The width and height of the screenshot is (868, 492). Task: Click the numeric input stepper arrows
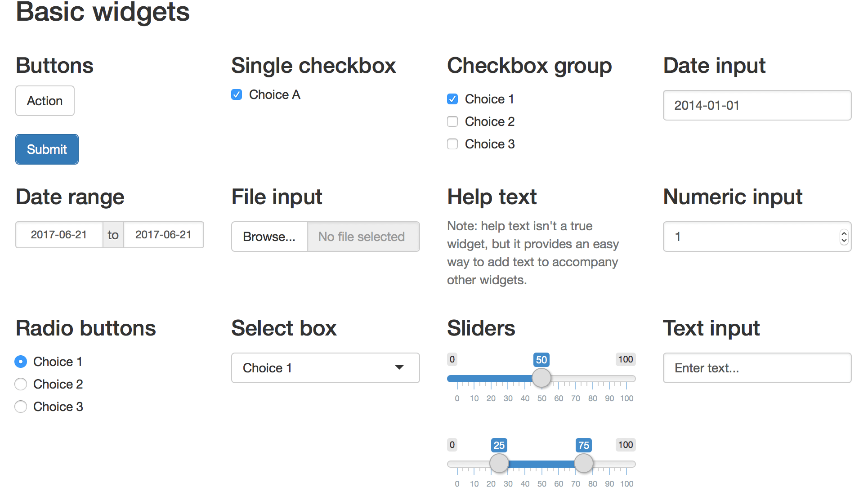click(844, 237)
